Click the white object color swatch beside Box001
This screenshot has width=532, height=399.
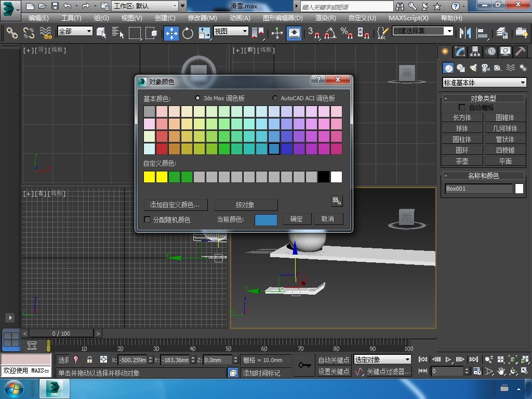[x=519, y=189]
